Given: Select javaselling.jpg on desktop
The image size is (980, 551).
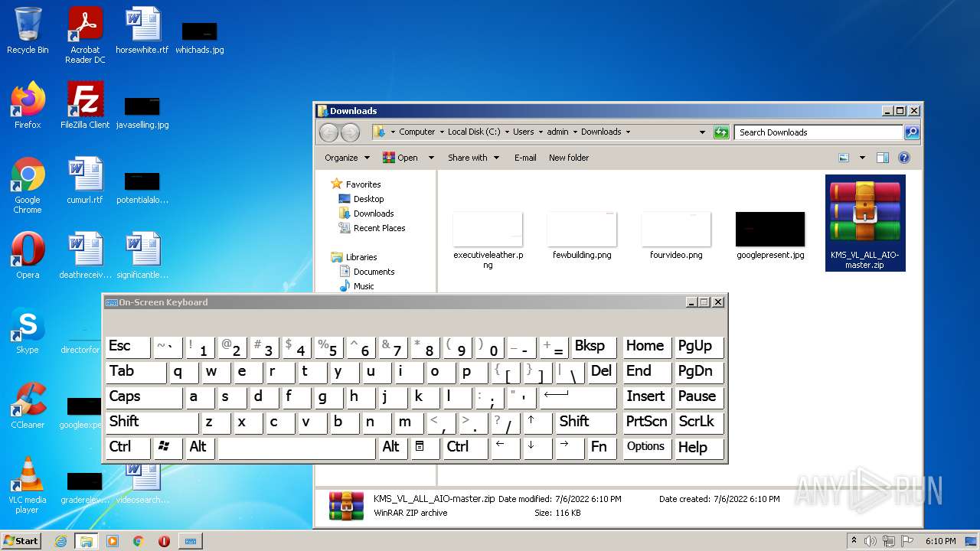Looking at the screenshot, I should coord(142,112).
